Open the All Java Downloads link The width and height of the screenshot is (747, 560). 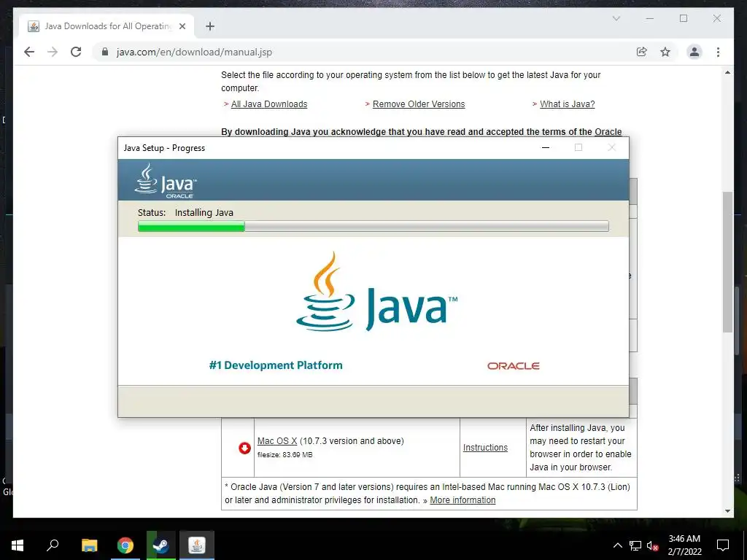tap(268, 104)
